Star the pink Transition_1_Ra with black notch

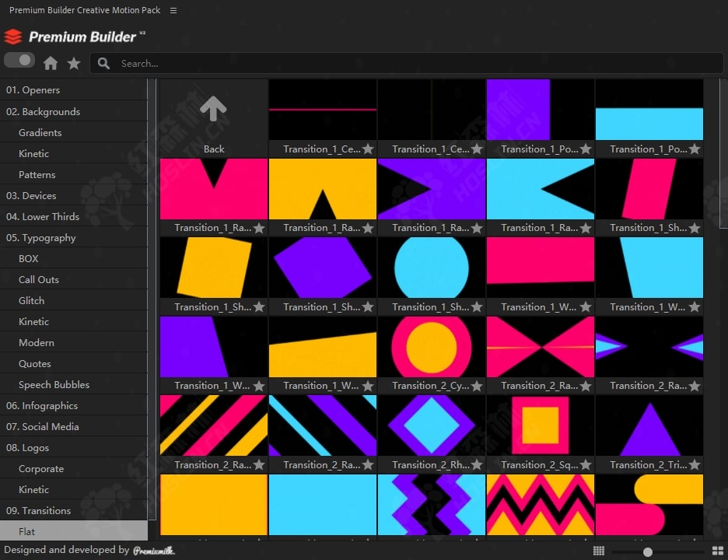click(x=259, y=228)
